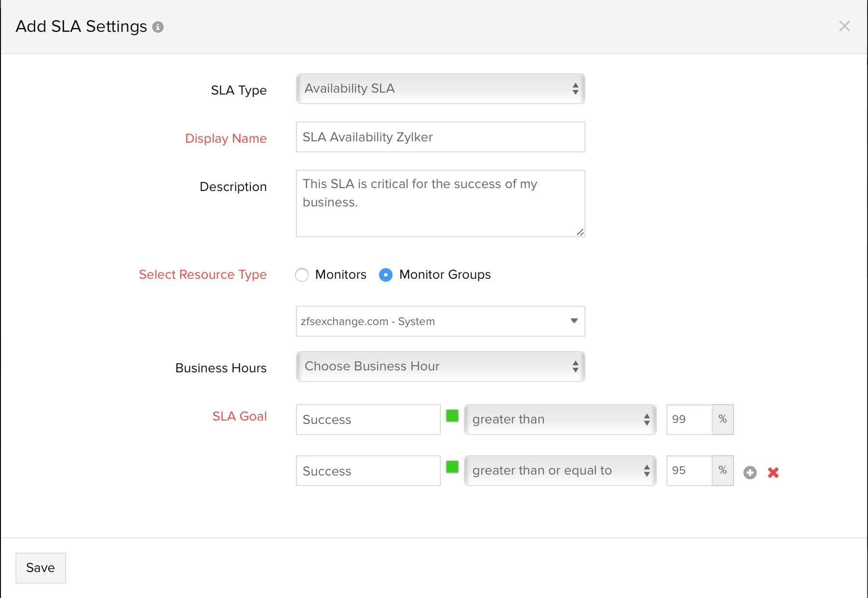This screenshot has width=868, height=598.
Task: Click the 95 percent threshold field
Action: [689, 471]
